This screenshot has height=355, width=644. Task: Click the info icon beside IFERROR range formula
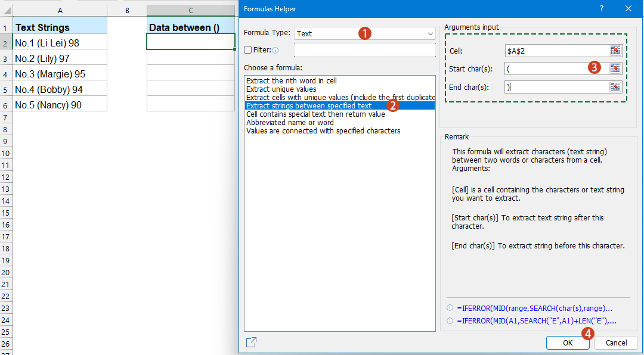[x=450, y=308]
